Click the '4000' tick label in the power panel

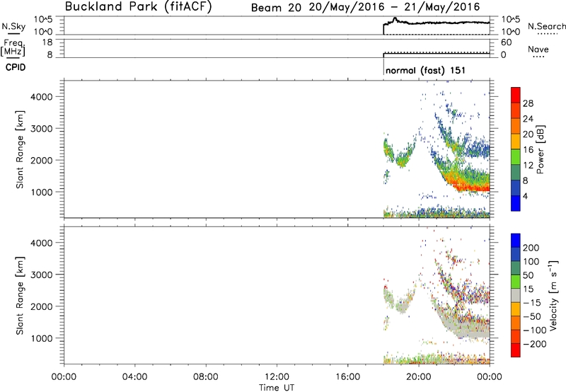(41, 97)
